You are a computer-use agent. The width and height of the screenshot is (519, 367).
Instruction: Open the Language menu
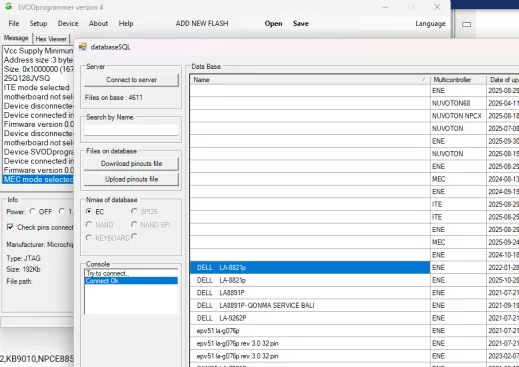coord(430,24)
